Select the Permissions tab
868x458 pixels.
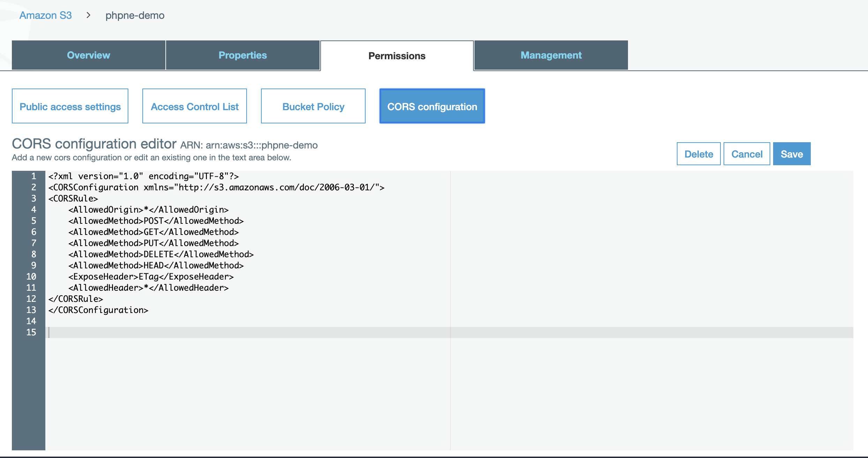coord(397,56)
